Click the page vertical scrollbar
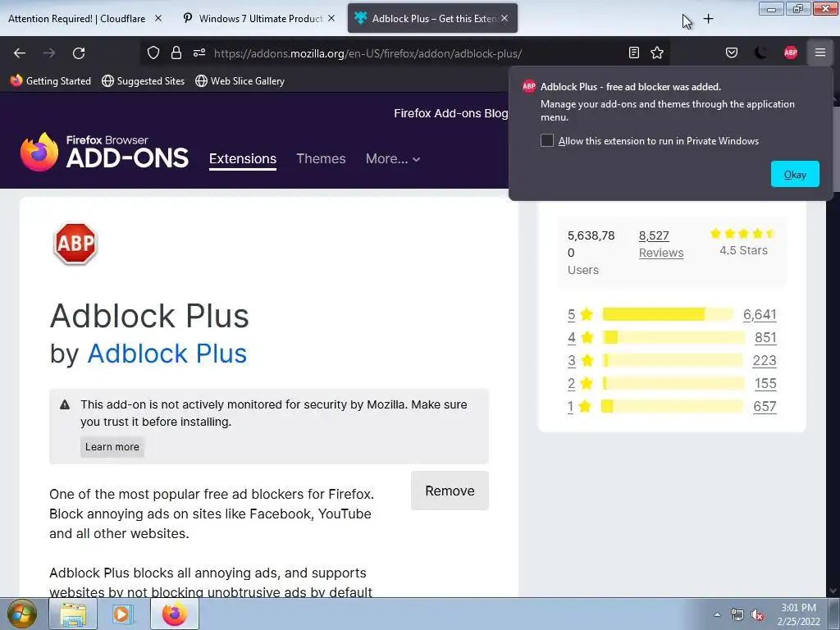Image resolution: width=840 pixels, height=630 pixels. click(834, 343)
